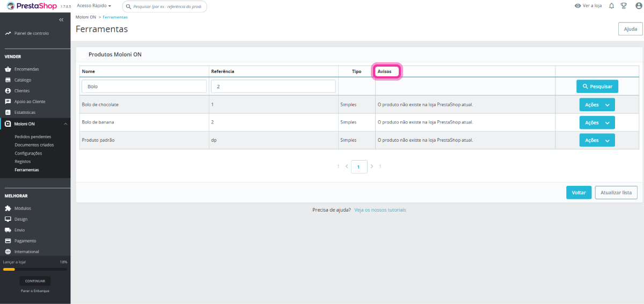Collapse the Moloni ON submenu chevron
The width and height of the screenshot is (644, 304).
pyautogui.click(x=65, y=124)
